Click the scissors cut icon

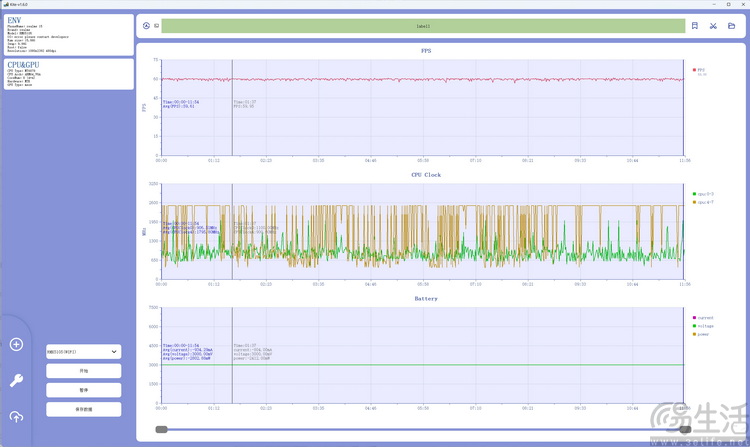tap(713, 26)
